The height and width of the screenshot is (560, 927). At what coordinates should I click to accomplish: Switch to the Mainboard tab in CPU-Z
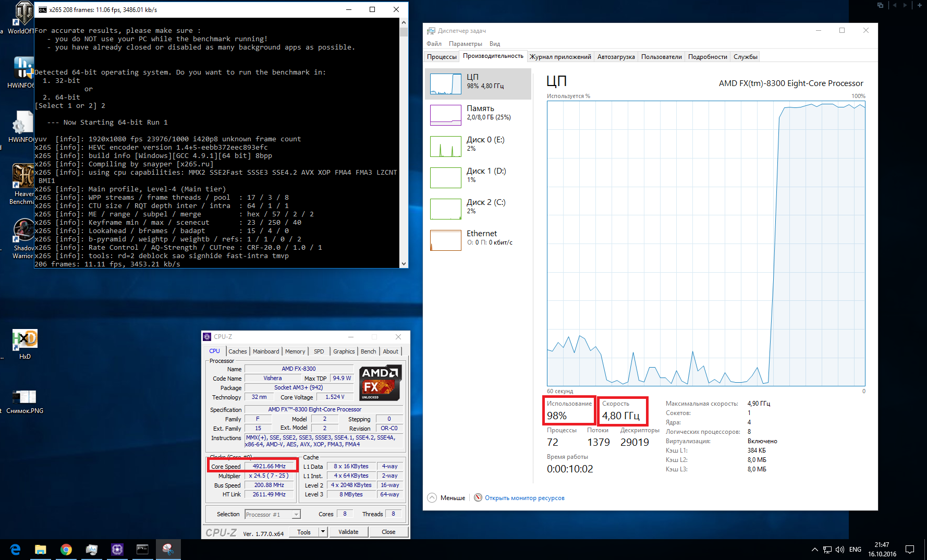266,351
